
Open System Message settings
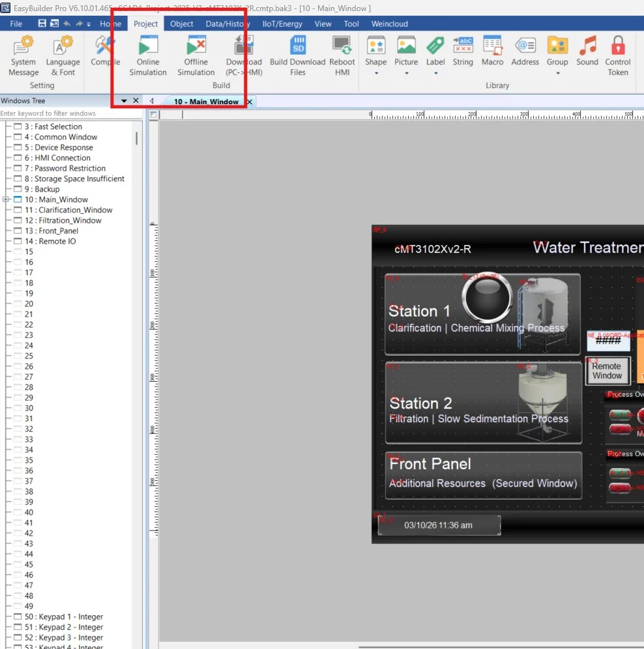coord(23,56)
